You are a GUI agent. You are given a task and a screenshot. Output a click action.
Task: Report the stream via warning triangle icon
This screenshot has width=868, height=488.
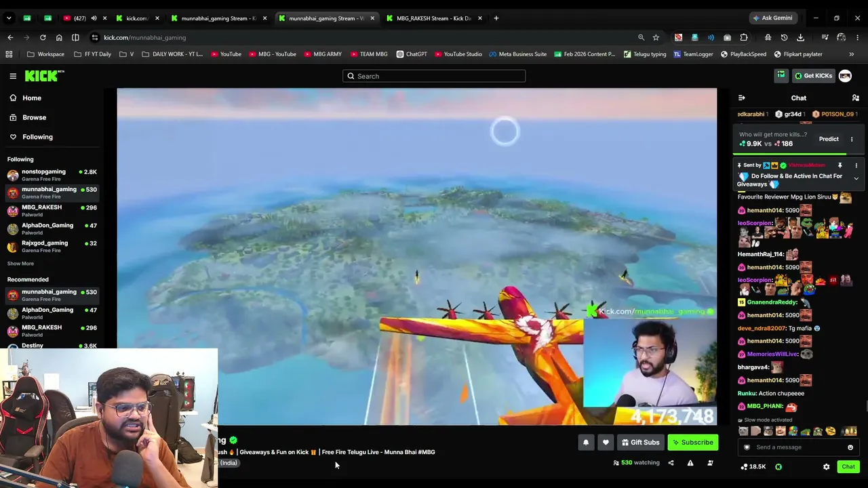coord(690,463)
